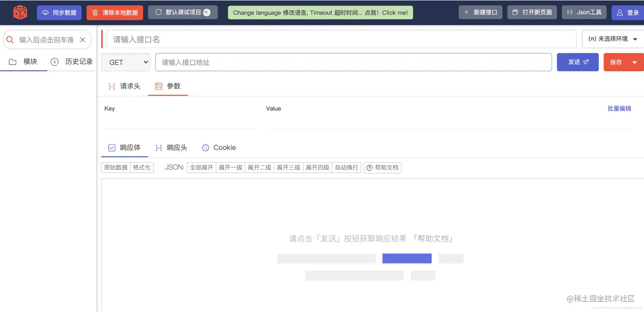The height and width of the screenshot is (312, 644).
Task: Click the Value column header text
Action: (273, 109)
